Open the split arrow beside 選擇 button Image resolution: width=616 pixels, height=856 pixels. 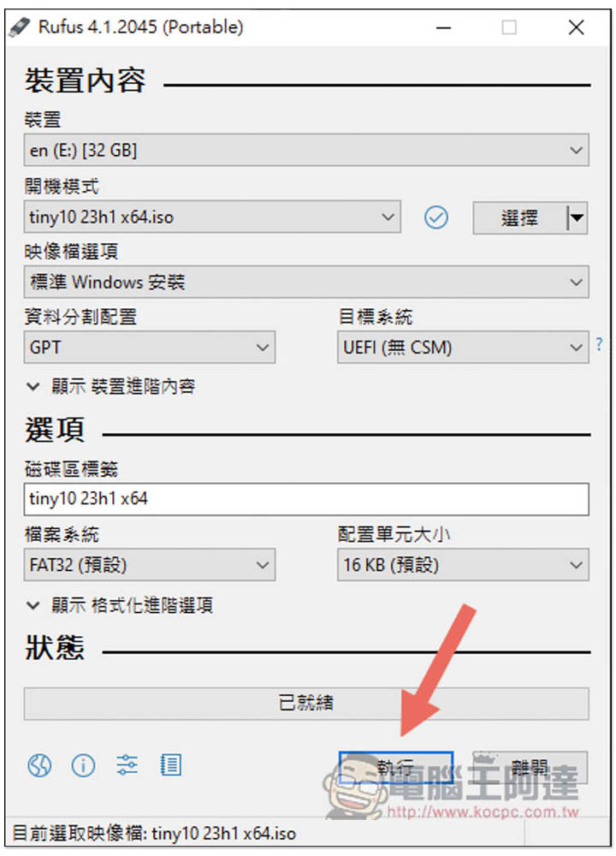577,217
